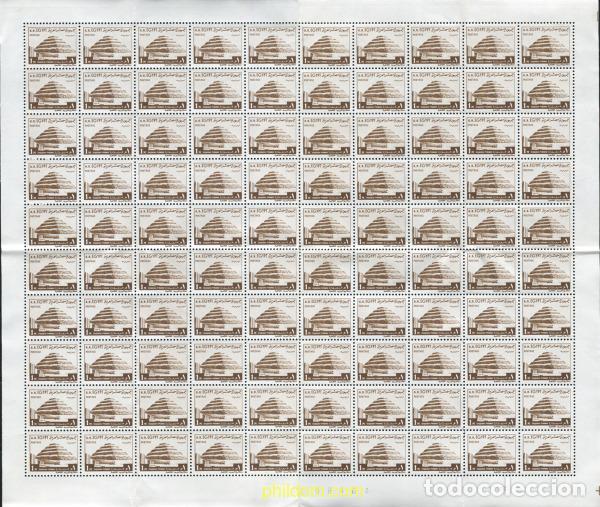Select the top-right stamp in the sheet
This screenshot has height=507, width=600.
(546, 45)
